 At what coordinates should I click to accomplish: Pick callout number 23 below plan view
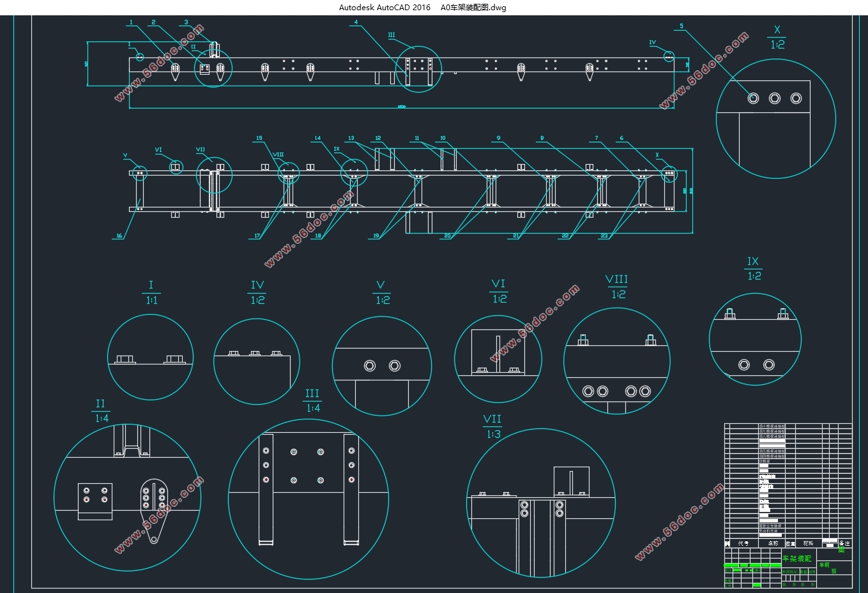pos(604,236)
